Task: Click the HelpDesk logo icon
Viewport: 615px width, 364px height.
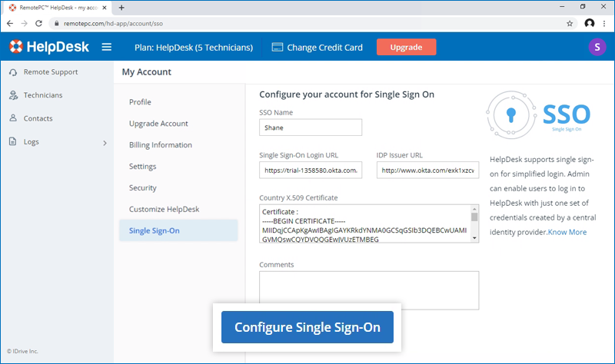Action: (x=17, y=47)
